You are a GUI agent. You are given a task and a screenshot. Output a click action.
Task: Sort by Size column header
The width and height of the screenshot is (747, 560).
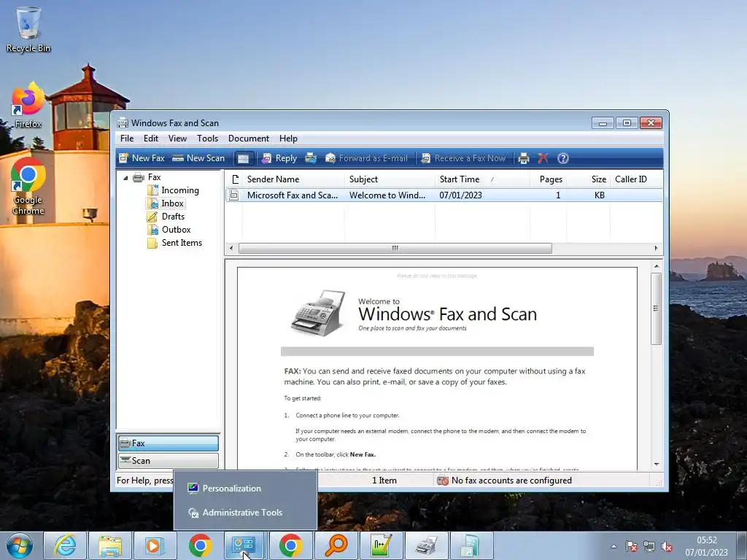(588, 179)
